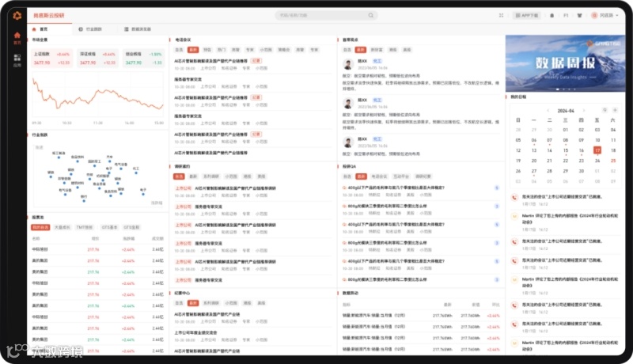Select the 深证成指 index card
Screen dimensions: 633x364
click(x=97, y=58)
